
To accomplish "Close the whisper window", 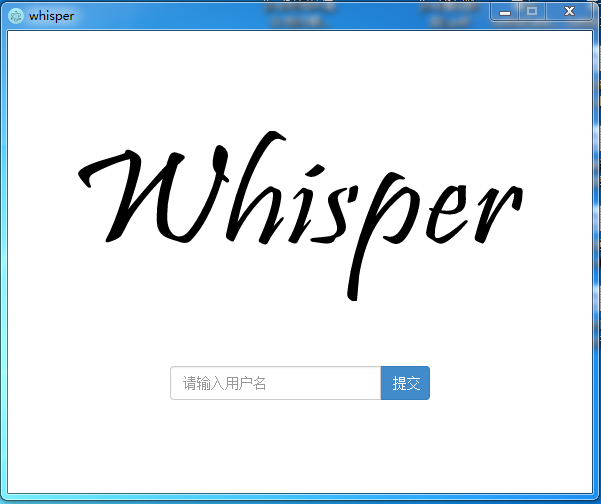I will 570,12.
